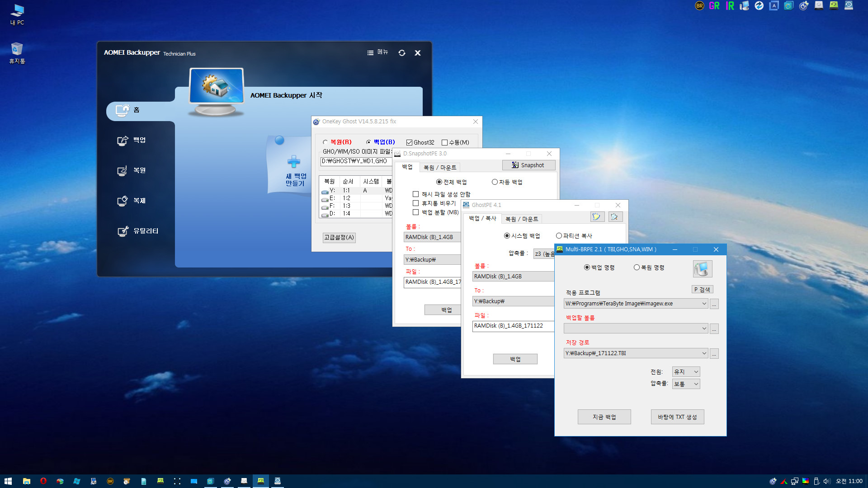The width and height of the screenshot is (868, 488).
Task: Switch to Restore/Mount tab in GhostPE
Action: tap(522, 219)
